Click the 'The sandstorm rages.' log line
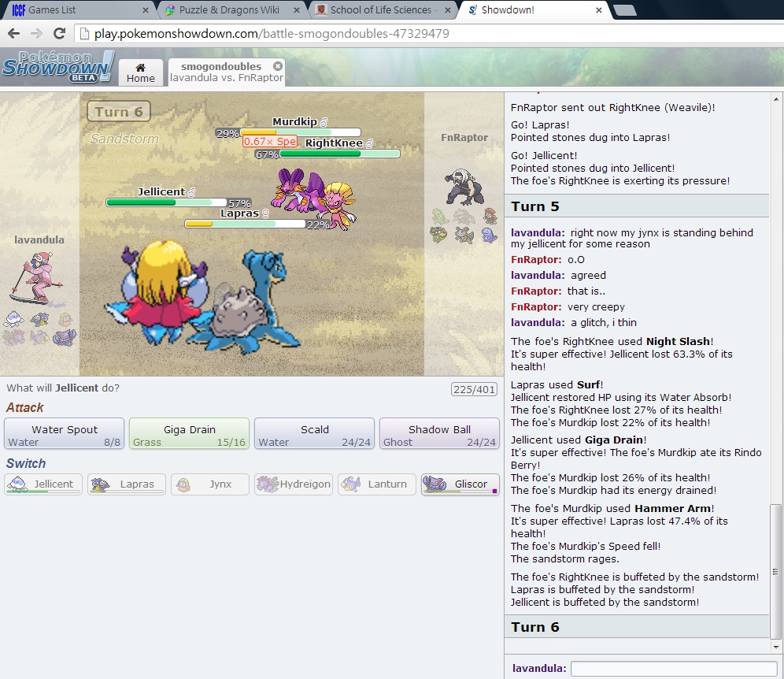The height and width of the screenshot is (679, 784). (x=565, y=559)
